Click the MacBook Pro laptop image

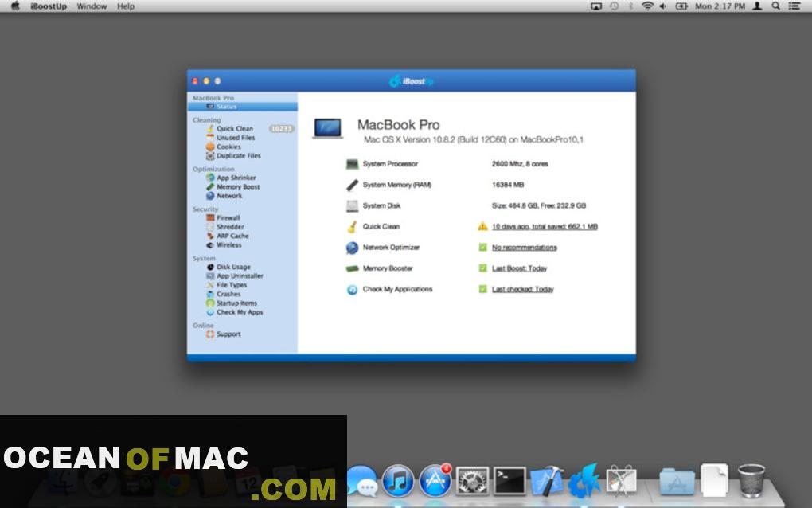pyautogui.click(x=328, y=128)
